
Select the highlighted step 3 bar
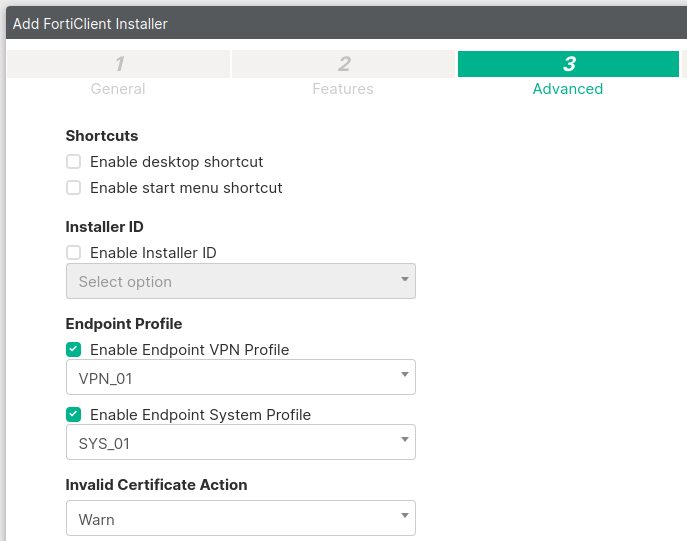pos(568,64)
